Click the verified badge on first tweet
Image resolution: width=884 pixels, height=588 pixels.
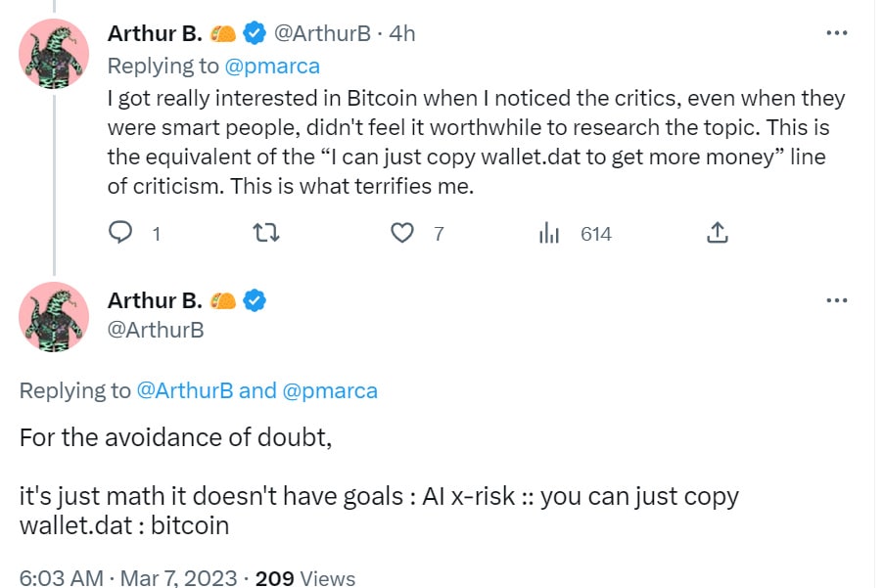tap(255, 33)
